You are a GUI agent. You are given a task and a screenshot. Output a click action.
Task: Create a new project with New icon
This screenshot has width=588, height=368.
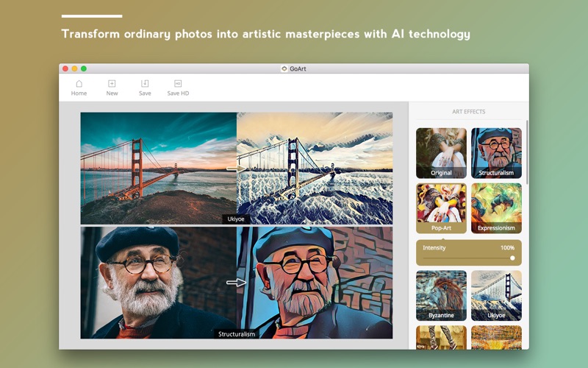[x=112, y=84]
